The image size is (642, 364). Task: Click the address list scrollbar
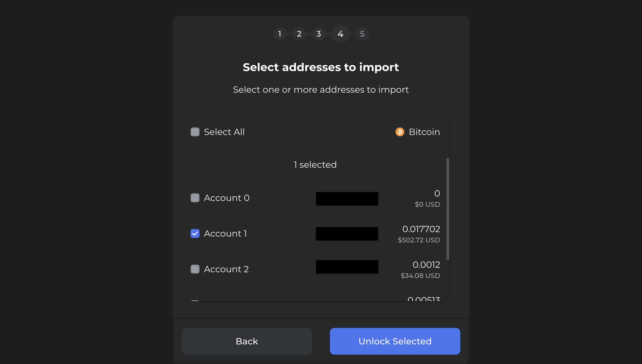(447, 209)
